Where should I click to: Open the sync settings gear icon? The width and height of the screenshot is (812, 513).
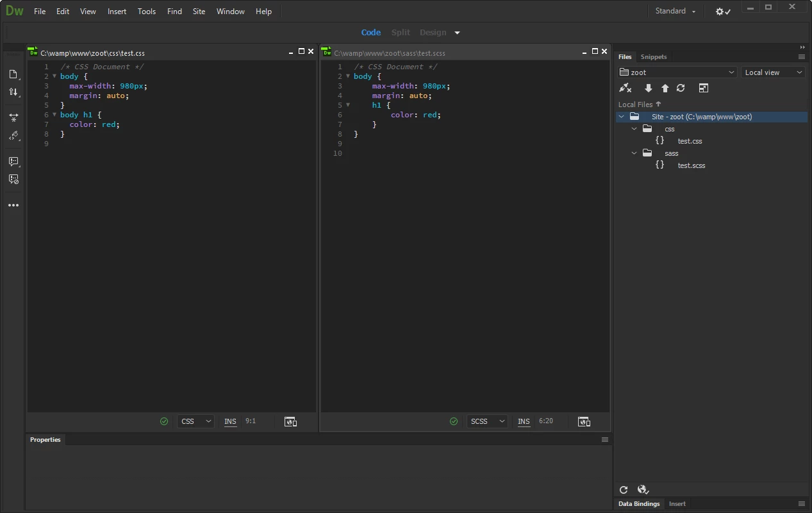723,12
